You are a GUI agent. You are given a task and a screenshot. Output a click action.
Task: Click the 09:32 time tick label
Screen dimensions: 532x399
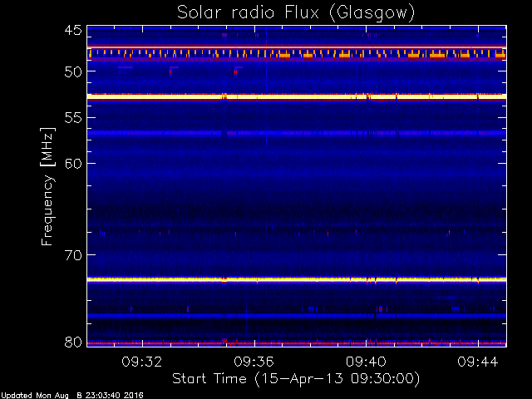(x=142, y=362)
